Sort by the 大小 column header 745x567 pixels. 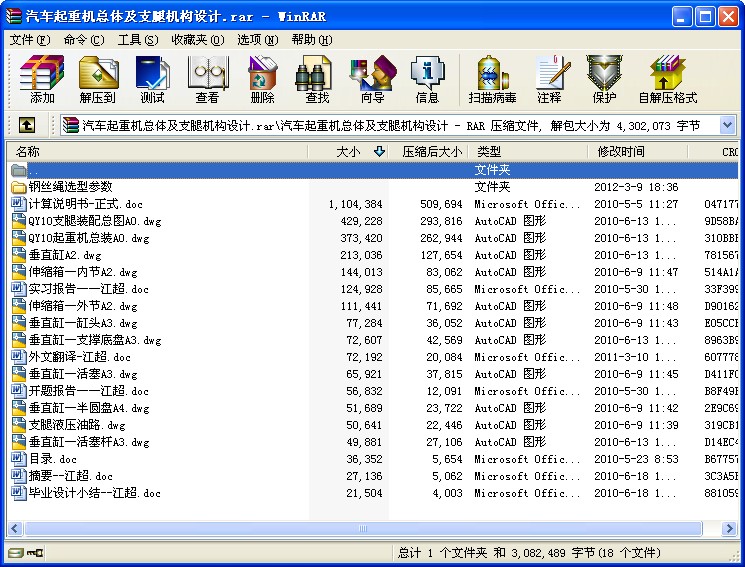(348, 152)
